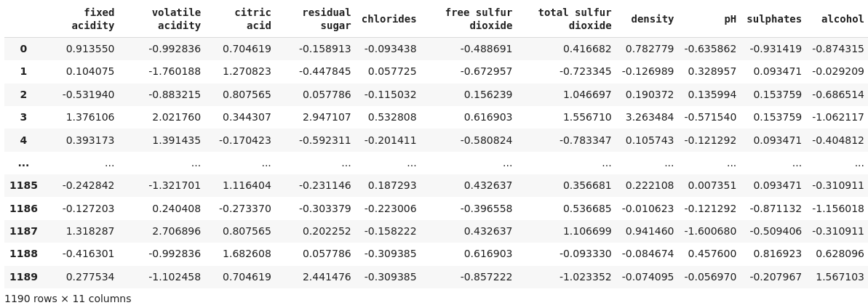
Task: Click the free sulfur dioxide header
Action: coord(478,19)
